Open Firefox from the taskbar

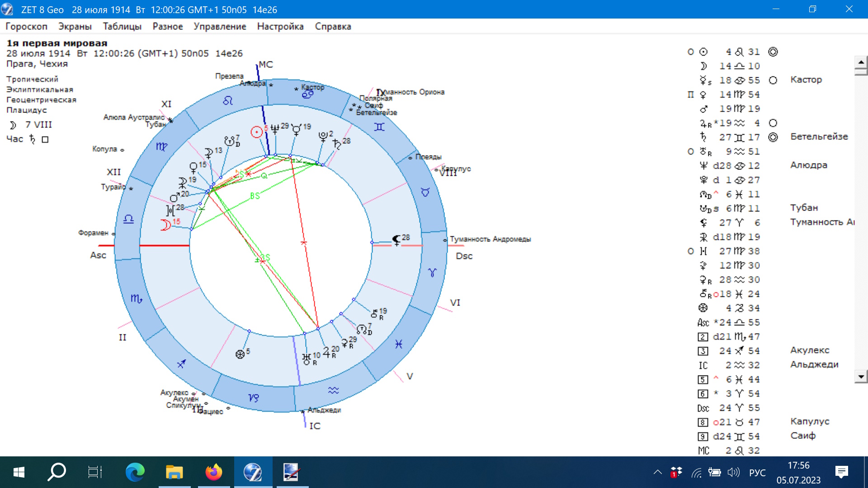(213, 472)
